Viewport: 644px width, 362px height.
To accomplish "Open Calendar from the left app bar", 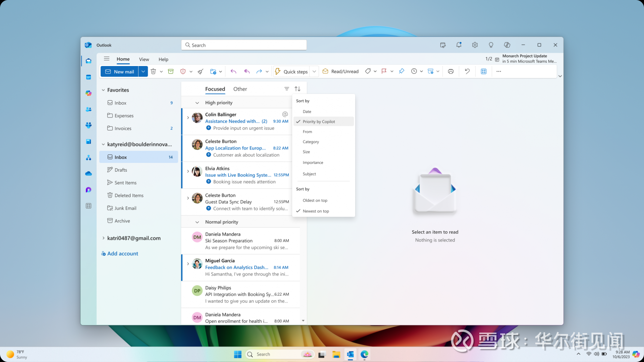I will click(x=88, y=77).
